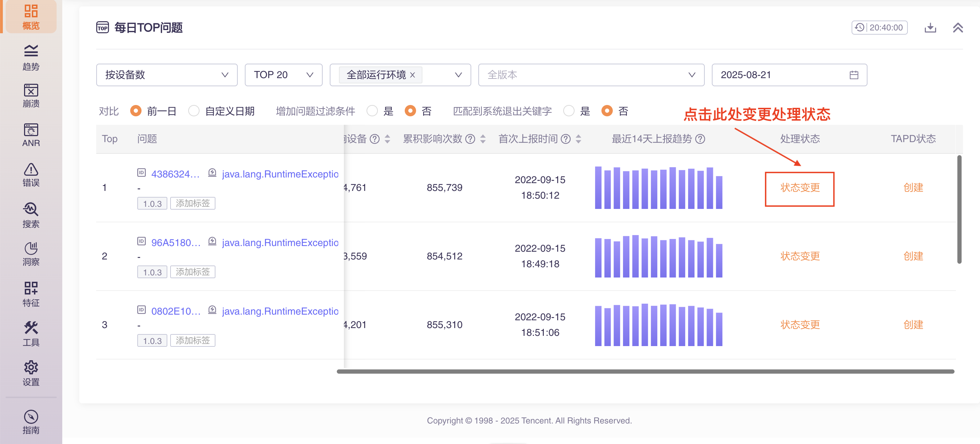Open the TOP 20 count dropdown
Viewport: 980px width, 444px height.
283,75
